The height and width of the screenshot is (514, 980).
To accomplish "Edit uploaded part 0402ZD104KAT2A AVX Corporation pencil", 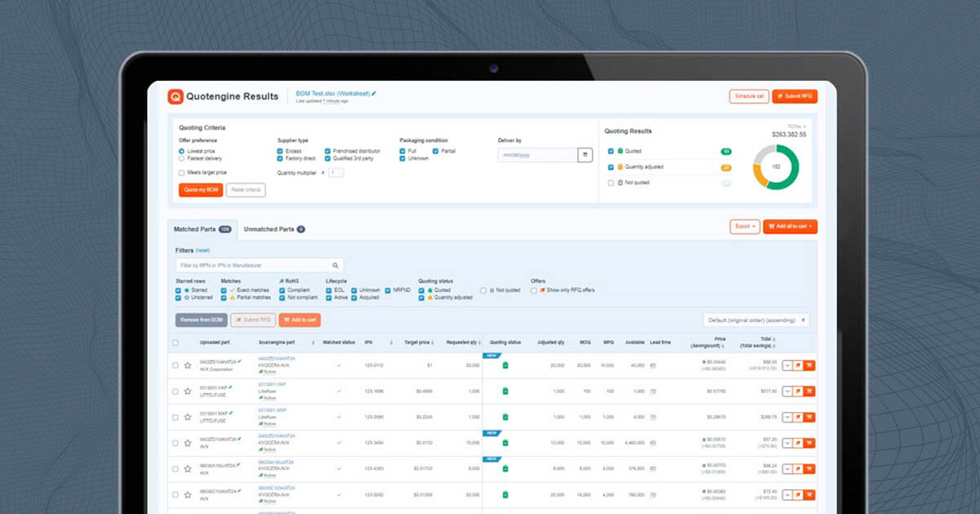I will (239, 361).
